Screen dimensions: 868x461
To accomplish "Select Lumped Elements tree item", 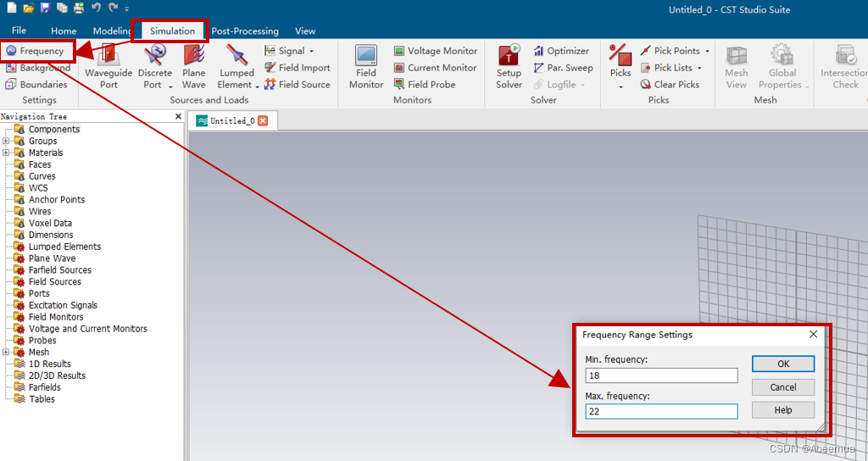I will pyautogui.click(x=64, y=247).
